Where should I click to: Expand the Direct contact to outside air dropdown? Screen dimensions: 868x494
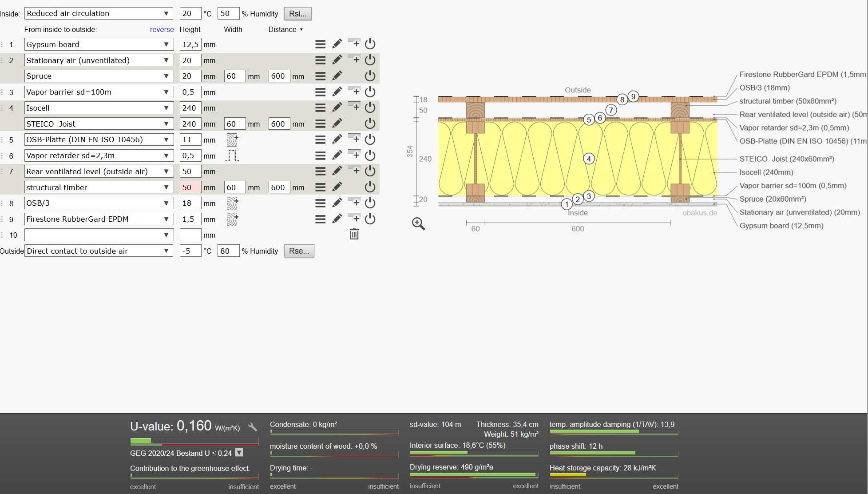(99, 251)
